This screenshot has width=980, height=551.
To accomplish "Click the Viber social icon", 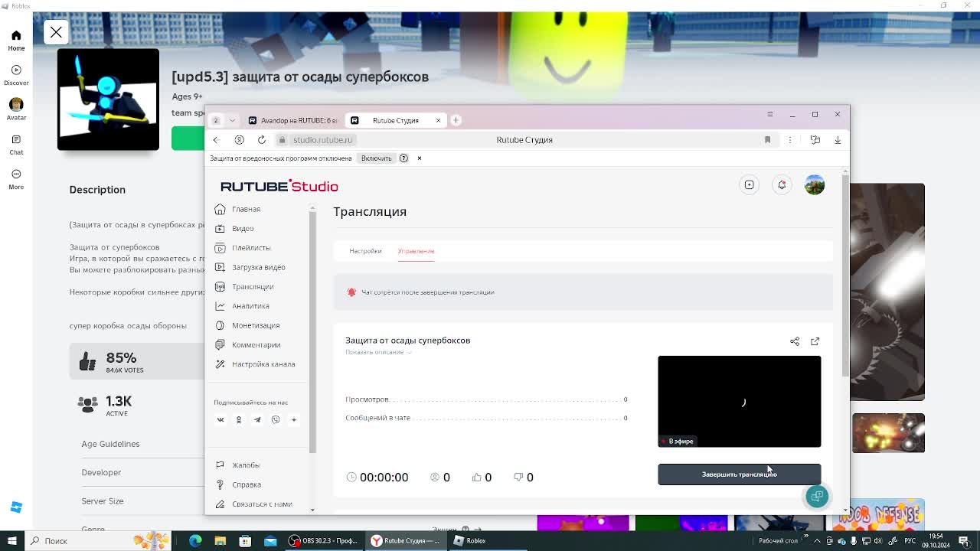I will pos(276,419).
